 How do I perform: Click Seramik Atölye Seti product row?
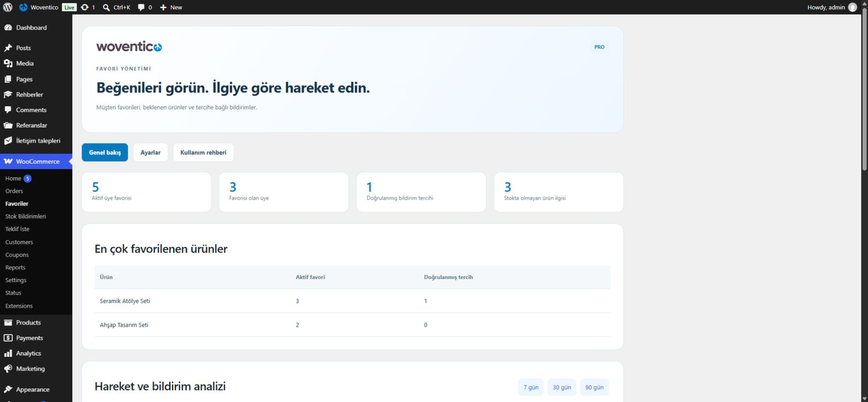[352, 301]
